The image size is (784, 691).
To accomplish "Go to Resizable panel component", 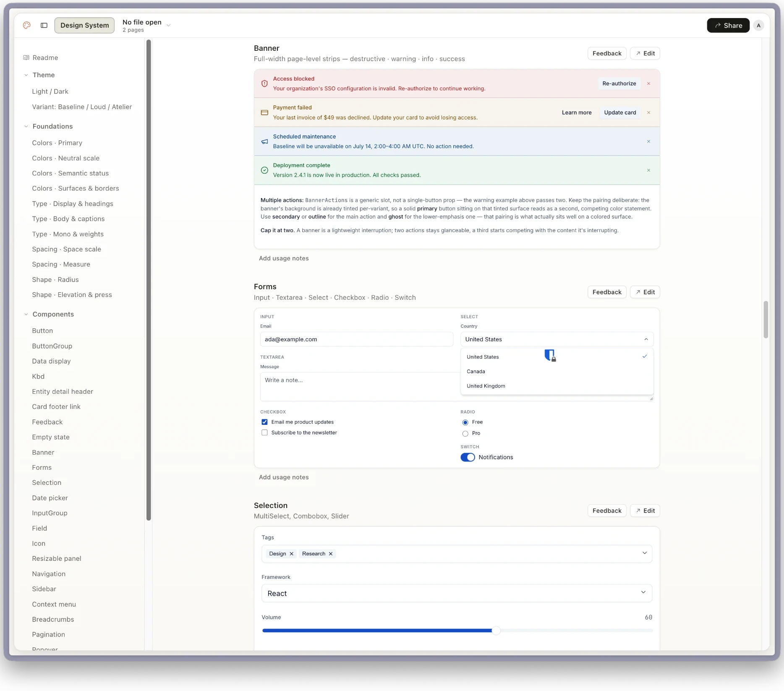I will (57, 559).
